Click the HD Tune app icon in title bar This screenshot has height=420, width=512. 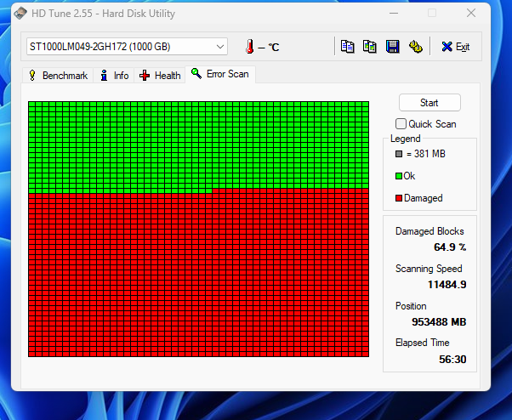[x=20, y=14]
